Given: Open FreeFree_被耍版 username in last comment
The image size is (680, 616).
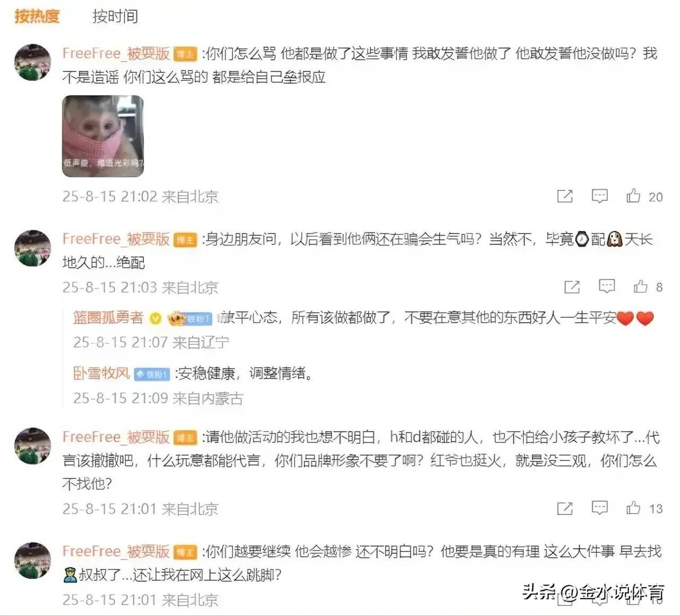Looking at the screenshot, I should click(x=116, y=551).
